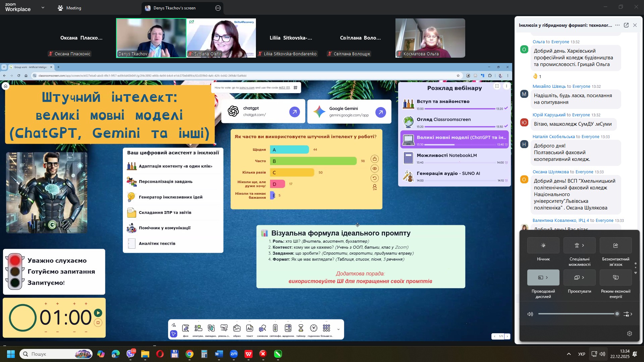Image resolution: width=644 pixels, height=362 pixels.
Task: Open the 'образ' image widget
Action: [x=237, y=330]
